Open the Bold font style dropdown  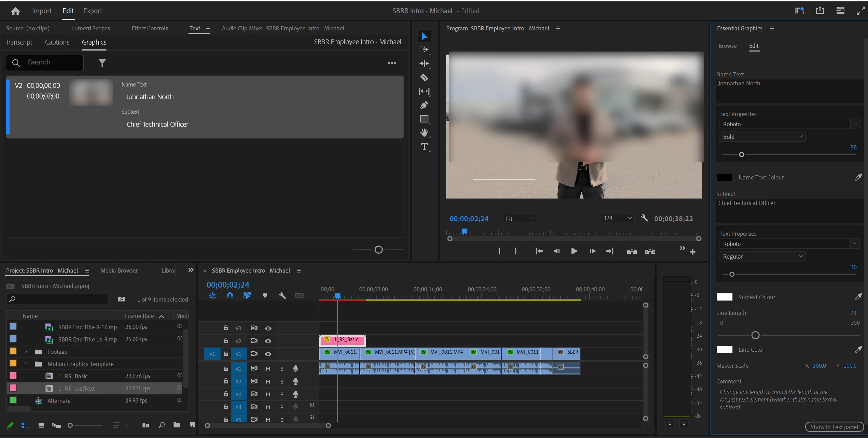[x=762, y=136]
